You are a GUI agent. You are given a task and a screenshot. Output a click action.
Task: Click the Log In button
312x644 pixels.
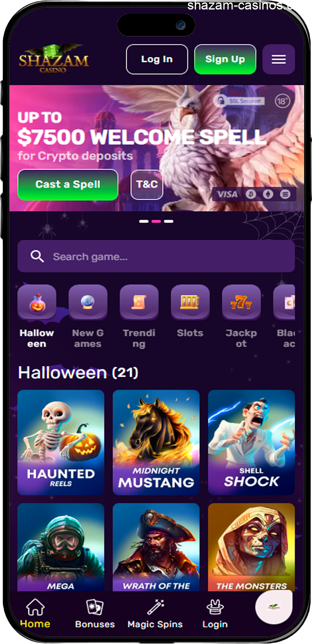point(157,59)
